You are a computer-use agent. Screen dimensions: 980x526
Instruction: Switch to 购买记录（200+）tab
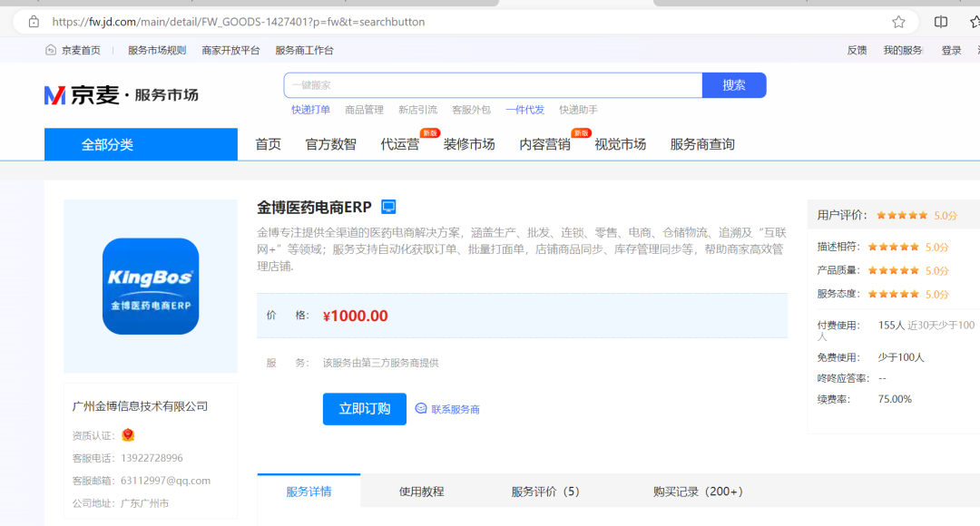point(698,491)
